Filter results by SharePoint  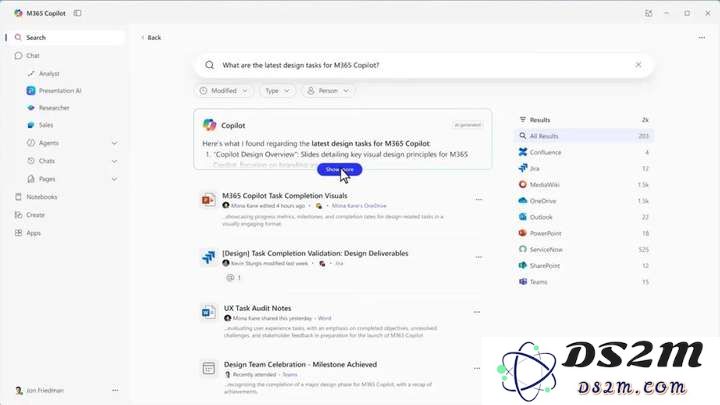pyautogui.click(x=584, y=266)
